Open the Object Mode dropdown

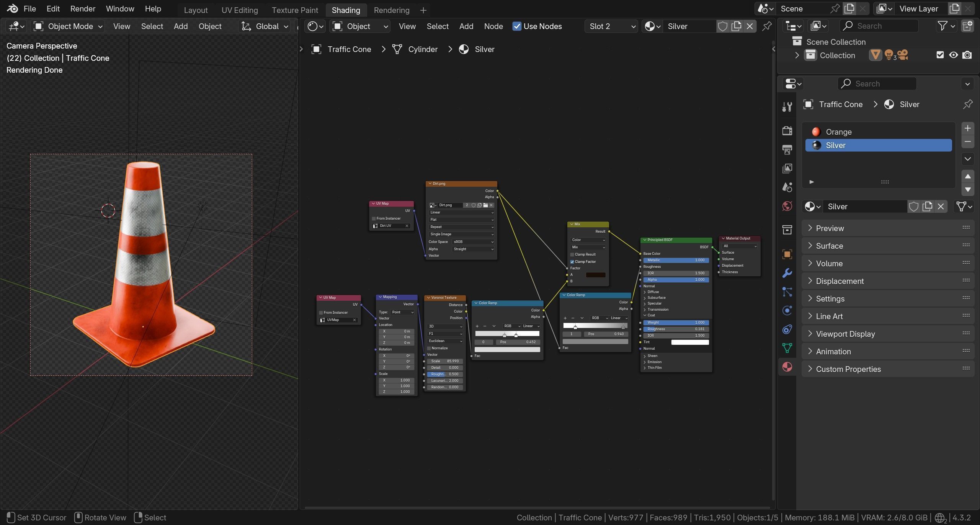click(x=69, y=26)
